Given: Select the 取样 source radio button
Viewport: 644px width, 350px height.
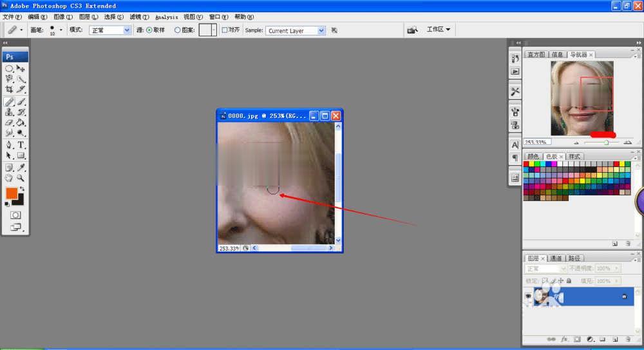Looking at the screenshot, I should coord(149,30).
